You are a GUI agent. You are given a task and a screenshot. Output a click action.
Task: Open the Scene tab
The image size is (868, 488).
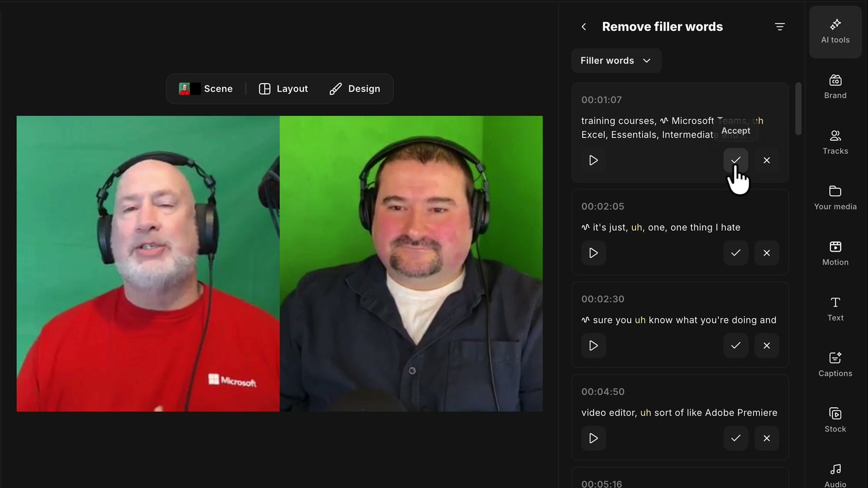coord(206,89)
